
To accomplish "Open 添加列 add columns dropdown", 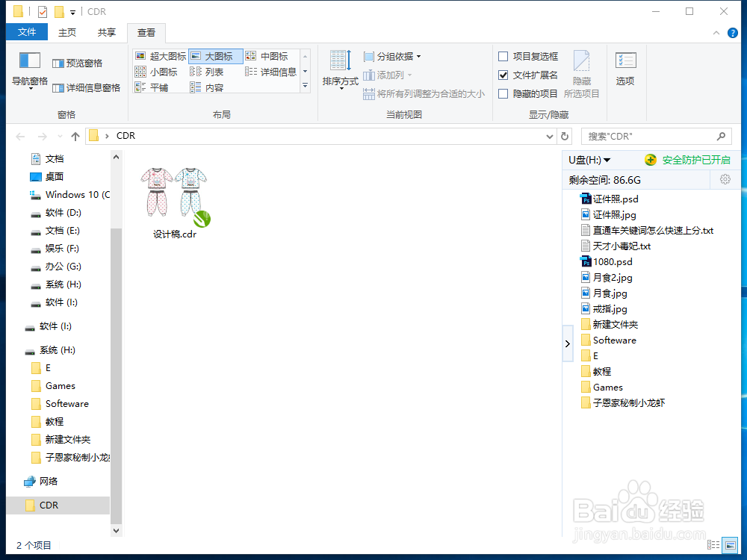I will click(x=387, y=75).
